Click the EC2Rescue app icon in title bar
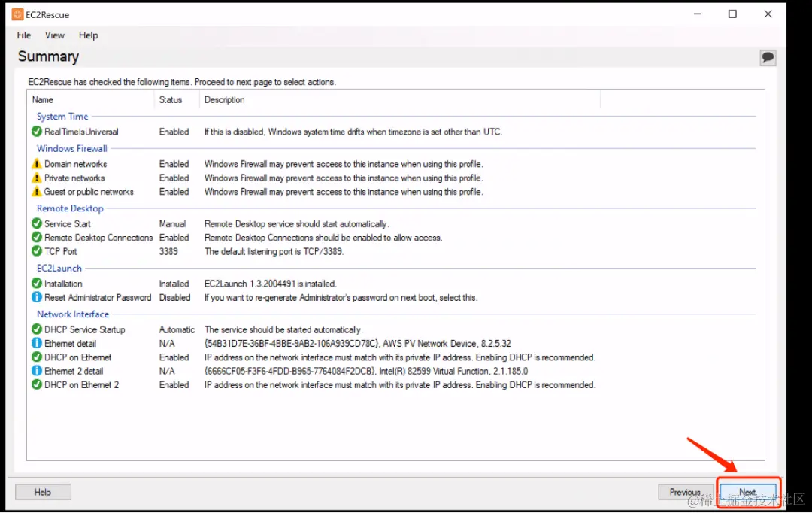The width and height of the screenshot is (812, 513). pyautogui.click(x=17, y=14)
